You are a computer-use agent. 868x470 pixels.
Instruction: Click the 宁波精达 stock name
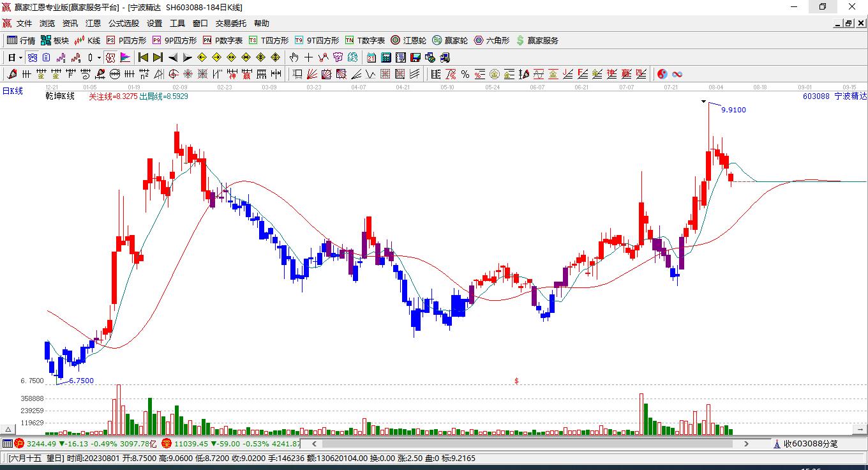pyautogui.click(x=851, y=96)
